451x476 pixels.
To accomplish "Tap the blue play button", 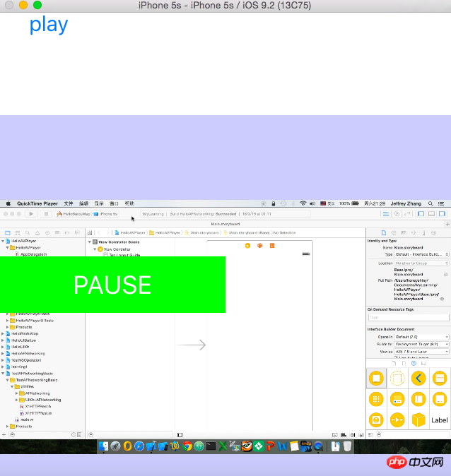I will coord(49,25).
